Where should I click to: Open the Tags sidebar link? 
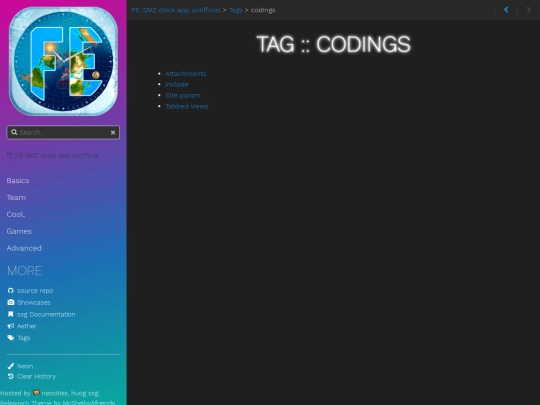point(24,338)
